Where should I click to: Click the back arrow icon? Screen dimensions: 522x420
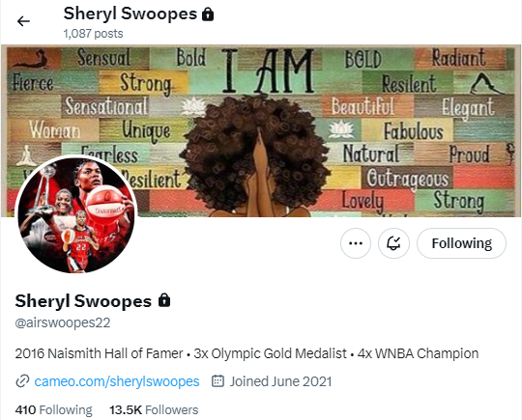23,21
